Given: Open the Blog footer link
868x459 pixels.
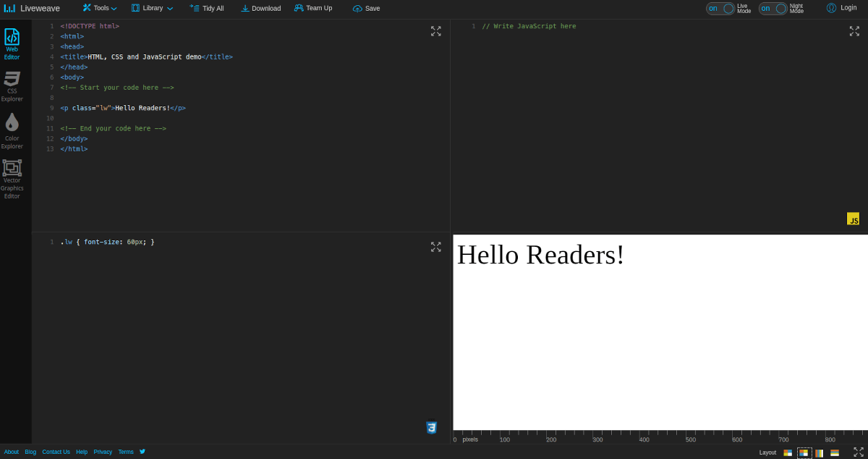Looking at the screenshot, I should point(30,452).
